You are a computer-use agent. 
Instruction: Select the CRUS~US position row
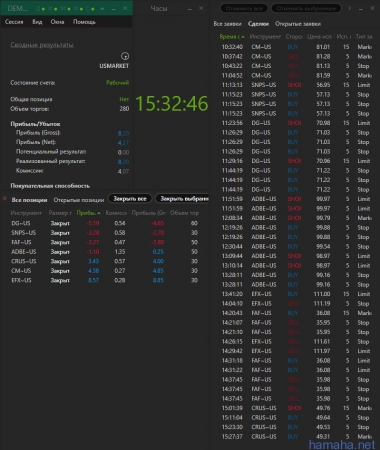pos(105,261)
